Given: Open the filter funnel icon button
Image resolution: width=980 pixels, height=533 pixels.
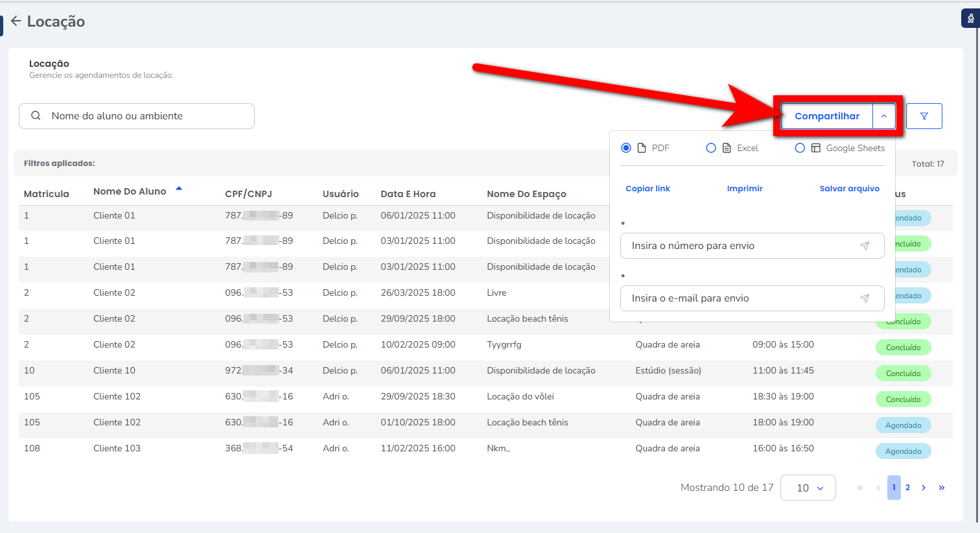Looking at the screenshot, I should point(924,116).
